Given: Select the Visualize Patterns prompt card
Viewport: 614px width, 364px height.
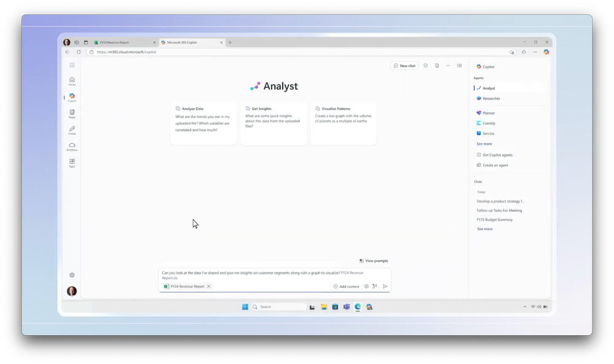Looking at the screenshot, I should [x=344, y=123].
